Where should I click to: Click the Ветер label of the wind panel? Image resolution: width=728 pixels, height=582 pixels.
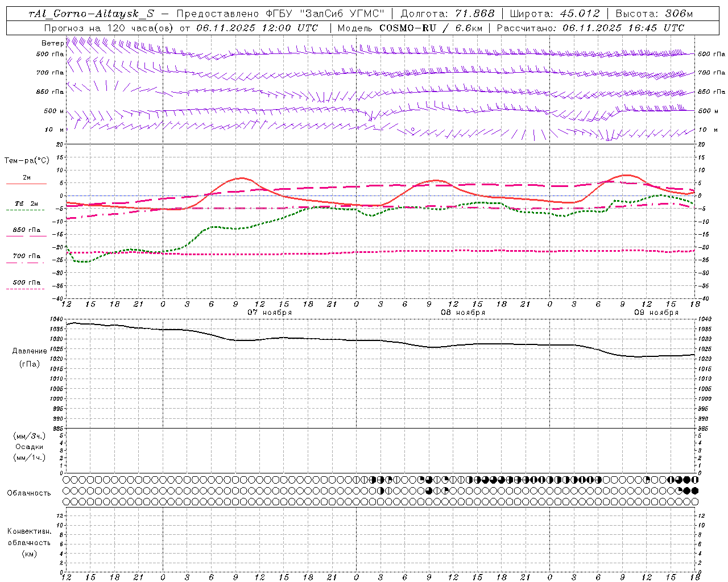click(52, 43)
